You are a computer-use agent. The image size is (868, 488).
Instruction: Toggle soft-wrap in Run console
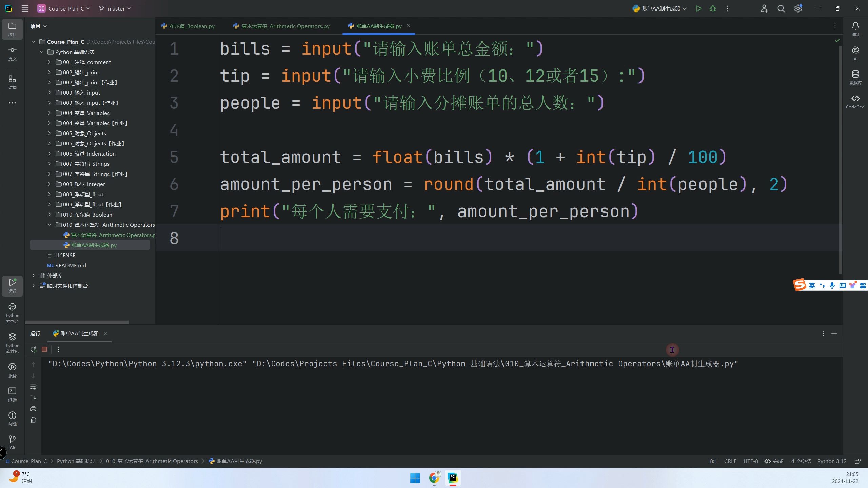(x=33, y=387)
